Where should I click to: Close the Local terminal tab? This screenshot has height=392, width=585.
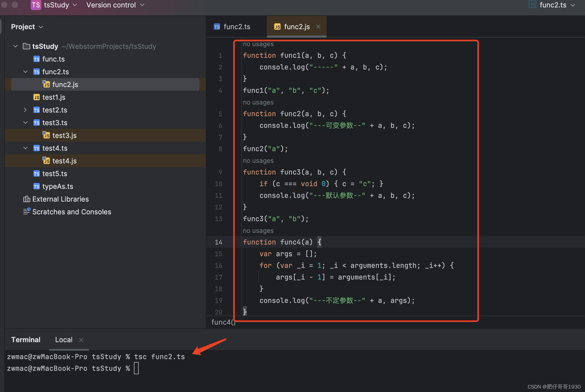[x=81, y=340]
